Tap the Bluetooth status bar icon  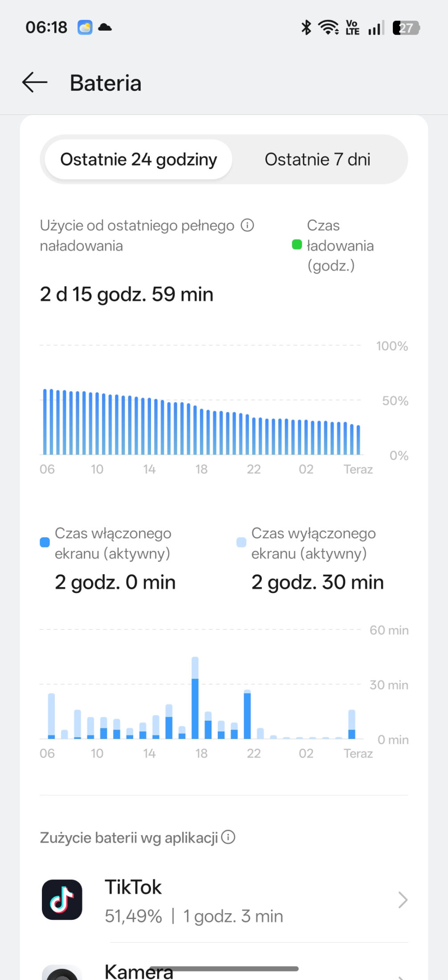point(306,28)
